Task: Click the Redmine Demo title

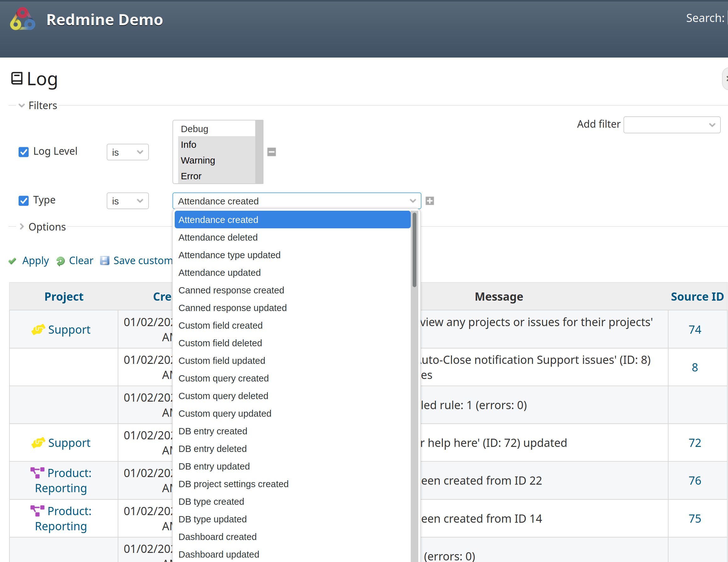Action: tap(105, 19)
